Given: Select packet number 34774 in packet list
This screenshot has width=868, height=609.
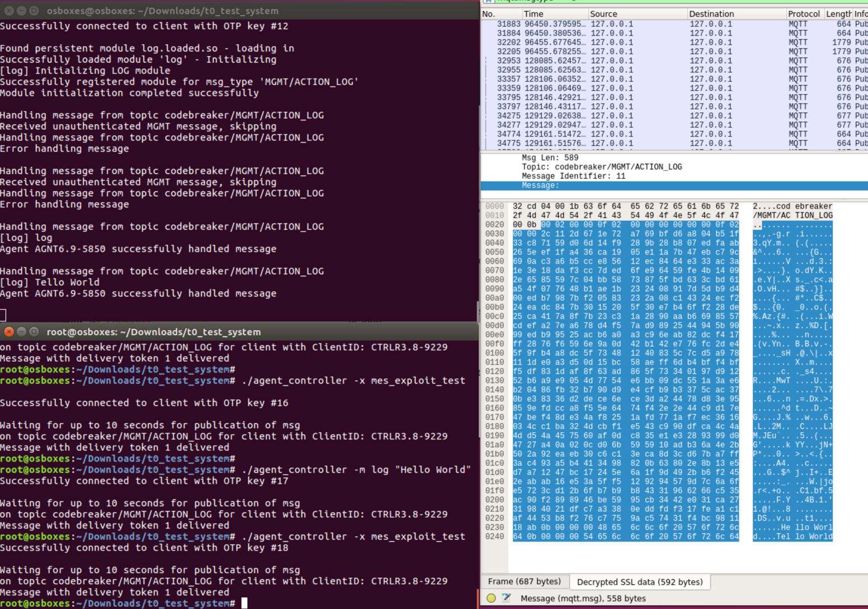Looking at the screenshot, I should click(x=674, y=134).
